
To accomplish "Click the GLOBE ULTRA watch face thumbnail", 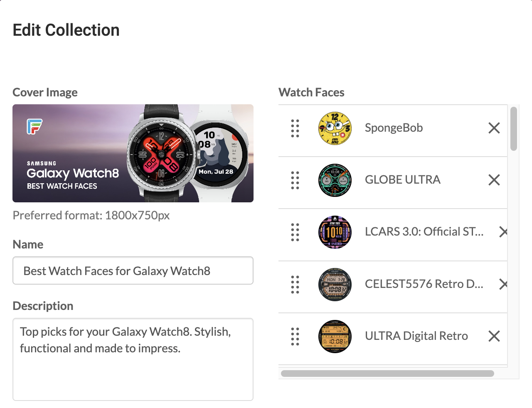I will click(x=335, y=180).
